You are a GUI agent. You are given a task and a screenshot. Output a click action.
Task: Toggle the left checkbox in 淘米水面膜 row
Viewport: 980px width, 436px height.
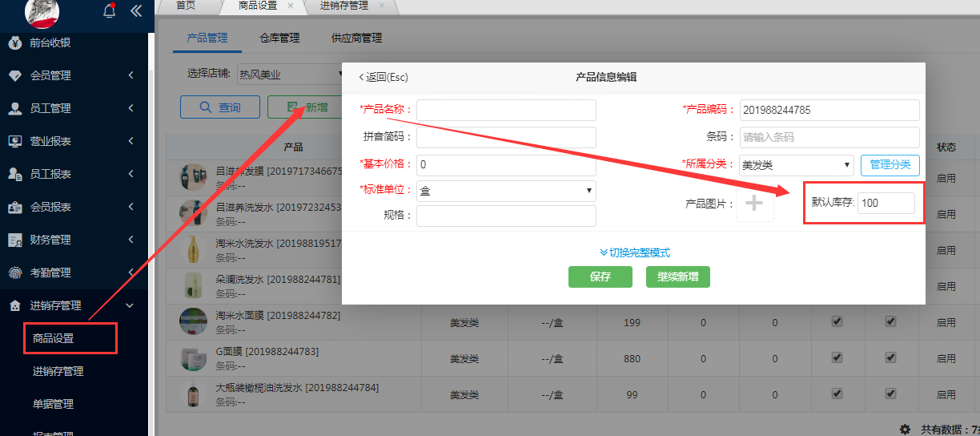[837, 321]
